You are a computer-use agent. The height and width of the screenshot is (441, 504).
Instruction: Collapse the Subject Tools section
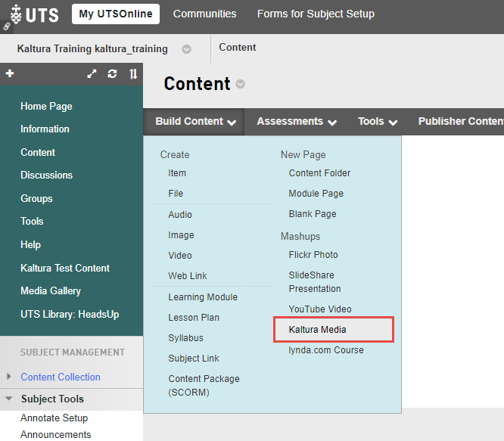[9, 399]
